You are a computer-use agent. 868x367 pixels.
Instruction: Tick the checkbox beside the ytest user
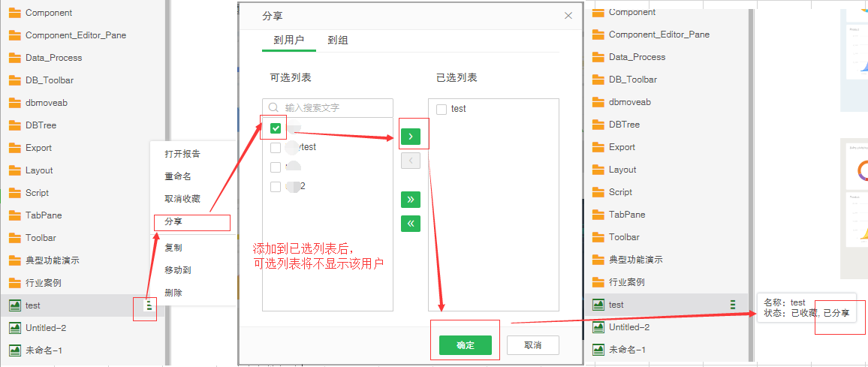276,147
